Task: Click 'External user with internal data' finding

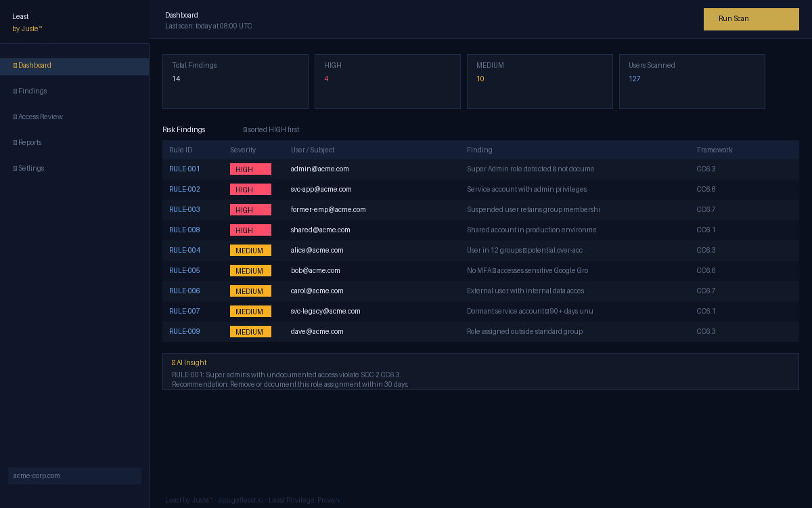Action: [525, 291]
